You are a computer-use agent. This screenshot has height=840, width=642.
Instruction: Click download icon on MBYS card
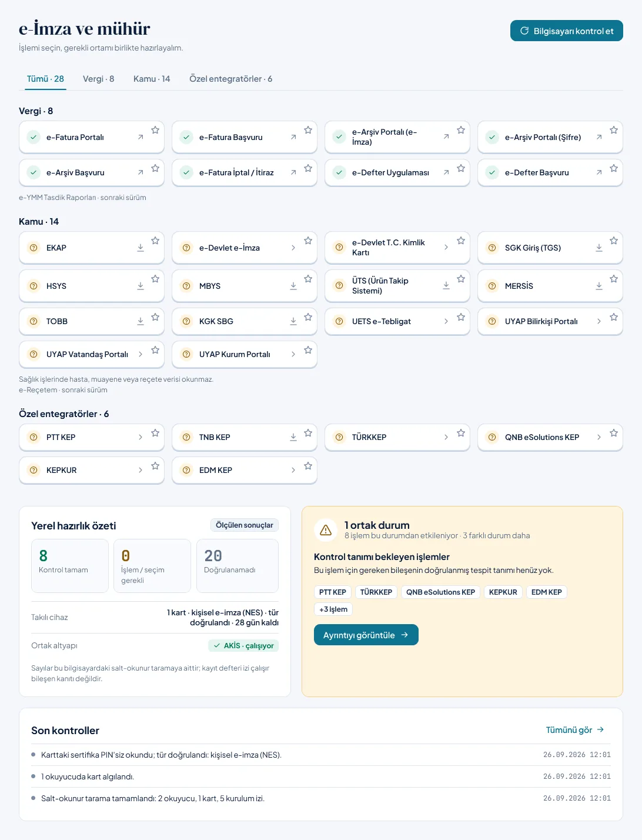pos(293,286)
